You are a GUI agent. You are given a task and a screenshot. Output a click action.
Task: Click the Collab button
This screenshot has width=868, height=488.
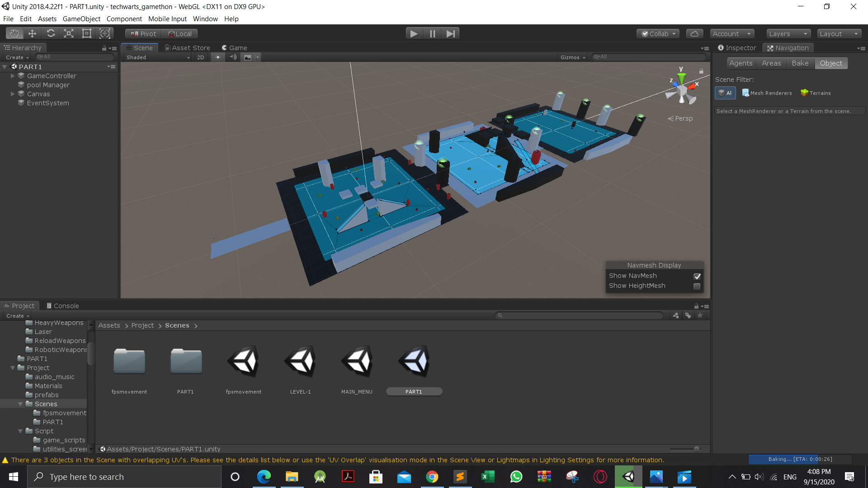[658, 33]
